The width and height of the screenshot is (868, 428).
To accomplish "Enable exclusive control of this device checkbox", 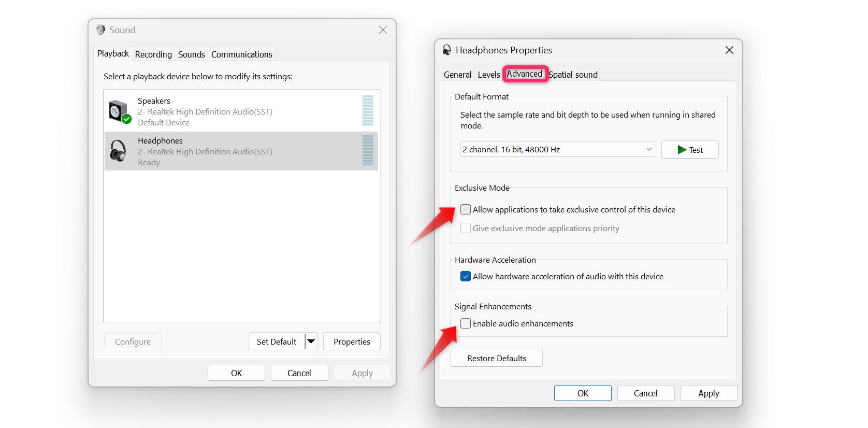I will (x=466, y=209).
